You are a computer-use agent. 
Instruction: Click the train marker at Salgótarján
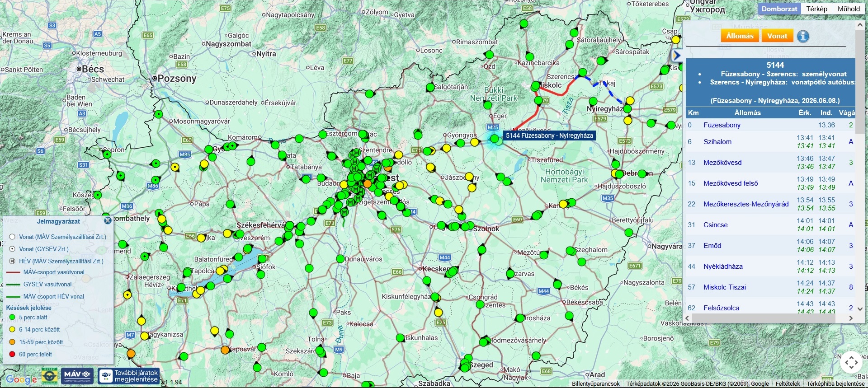(430, 87)
